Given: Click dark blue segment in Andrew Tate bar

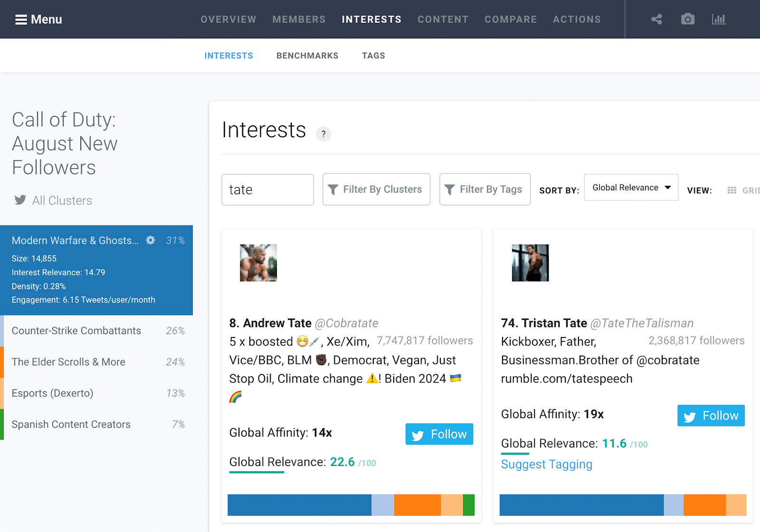Looking at the screenshot, I should [299, 505].
